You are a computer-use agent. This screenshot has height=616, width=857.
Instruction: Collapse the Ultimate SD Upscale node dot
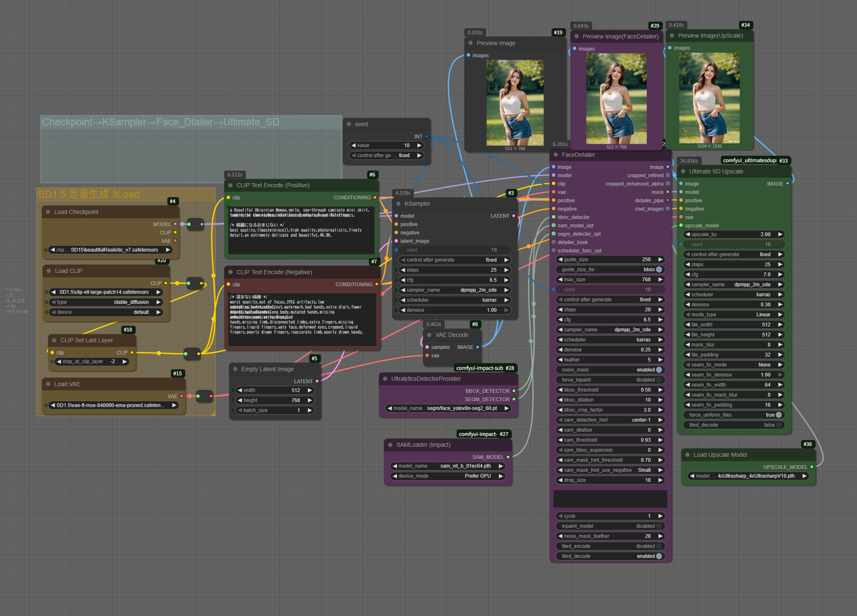coord(683,171)
